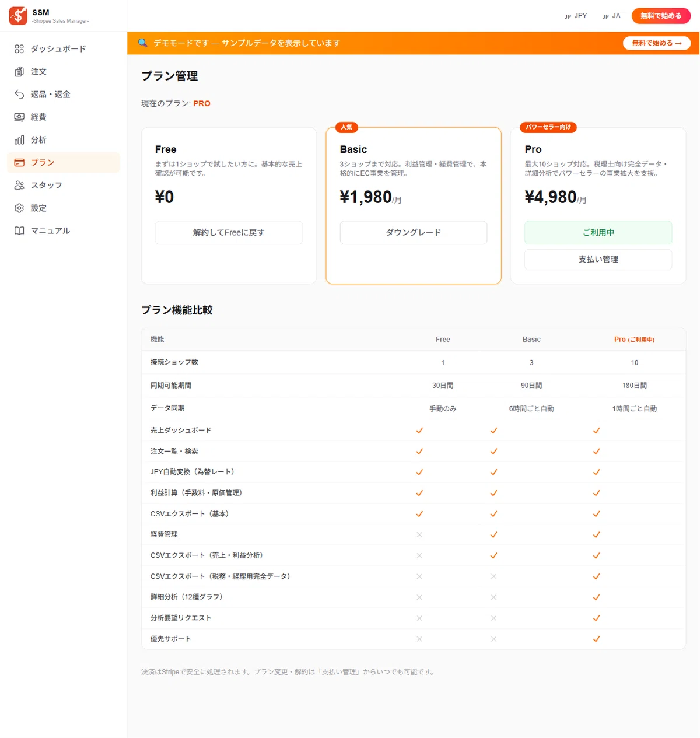700x738 pixels.
Task: Click the パワーセラー向け badge on Pro card
Action: [x=548, y=127]
